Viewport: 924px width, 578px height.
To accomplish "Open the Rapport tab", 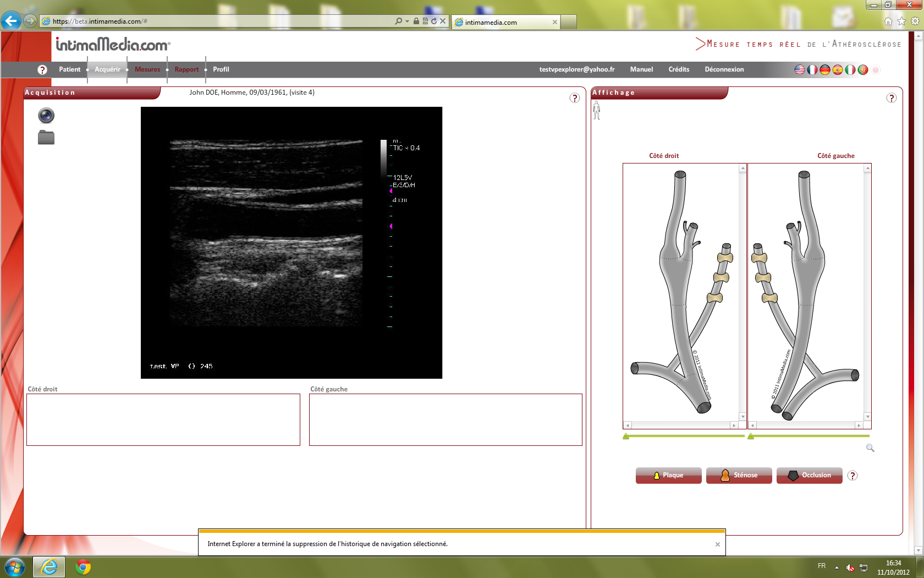I will [186, 69].
